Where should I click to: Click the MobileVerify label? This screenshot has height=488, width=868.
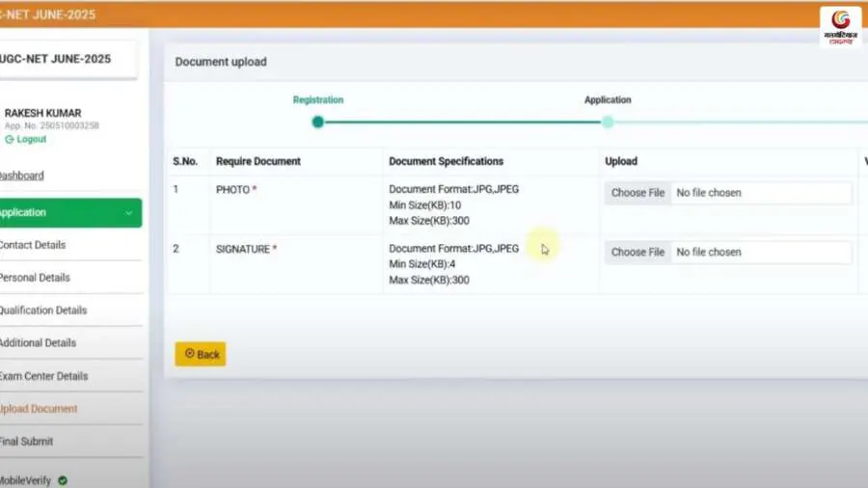coord(25,481)
